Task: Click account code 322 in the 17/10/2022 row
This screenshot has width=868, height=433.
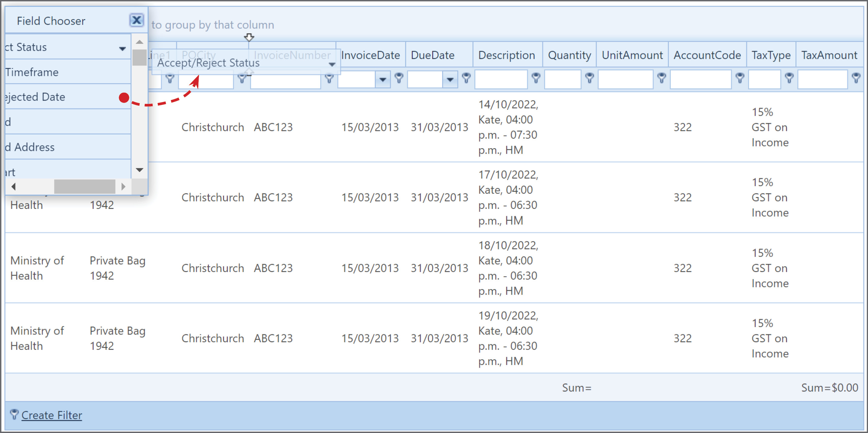Action: 682,197
